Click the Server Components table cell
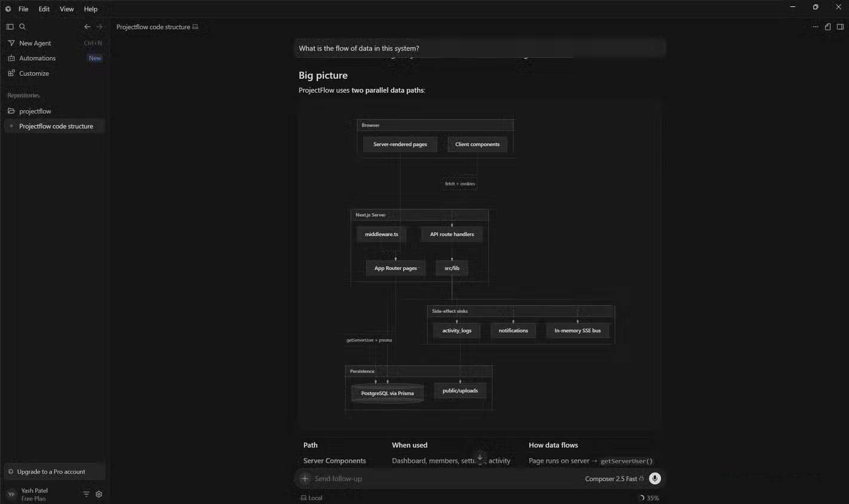849x504 pixels. click(x=334, y=460)
